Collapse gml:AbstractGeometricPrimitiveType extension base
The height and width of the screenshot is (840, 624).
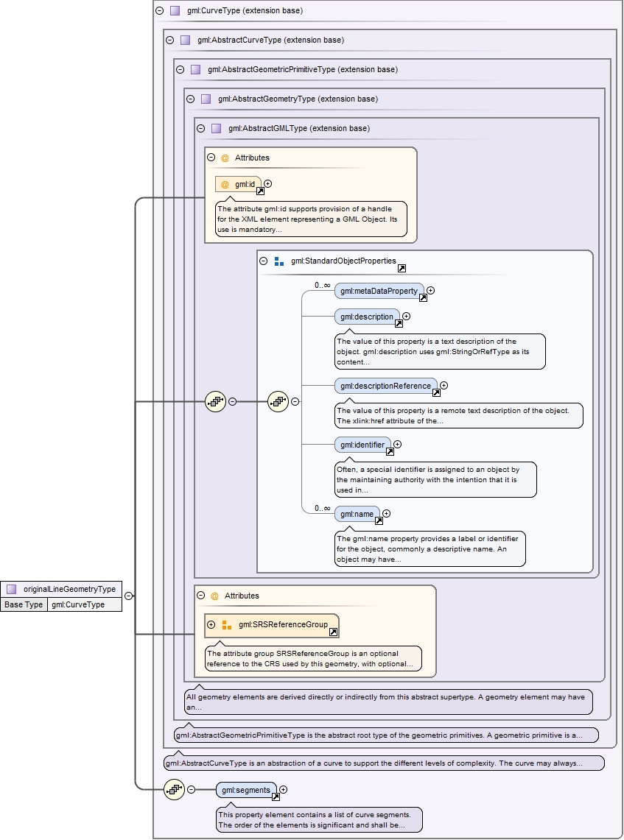pos(180,69)
